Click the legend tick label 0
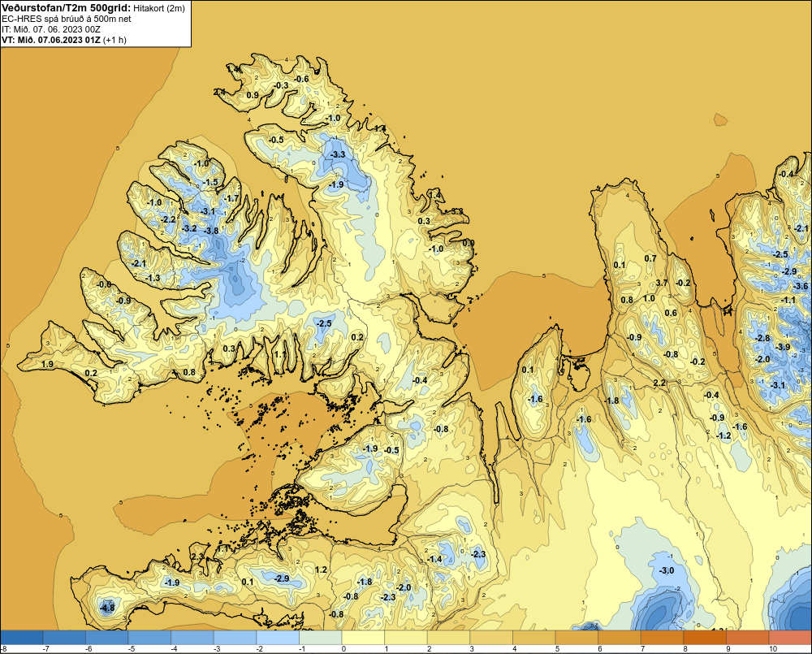 343,649
